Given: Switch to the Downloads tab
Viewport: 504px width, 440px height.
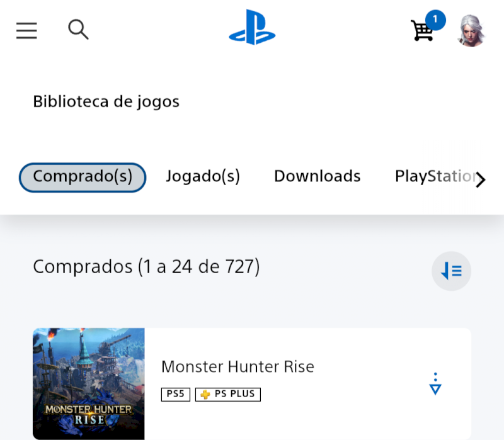Looking at the screenshot, I should tap(317, 177).
